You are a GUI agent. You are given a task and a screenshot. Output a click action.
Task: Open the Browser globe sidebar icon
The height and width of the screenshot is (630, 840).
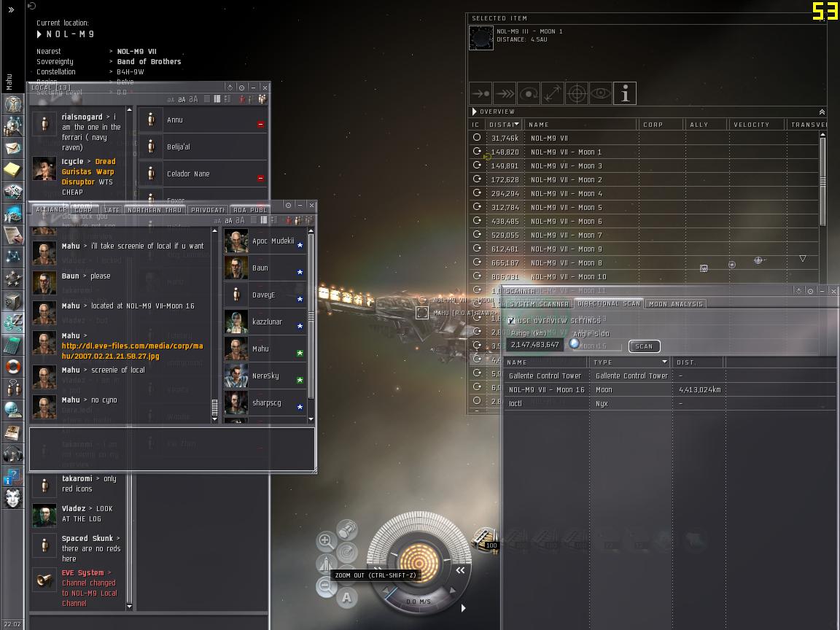tap(13, 410)
